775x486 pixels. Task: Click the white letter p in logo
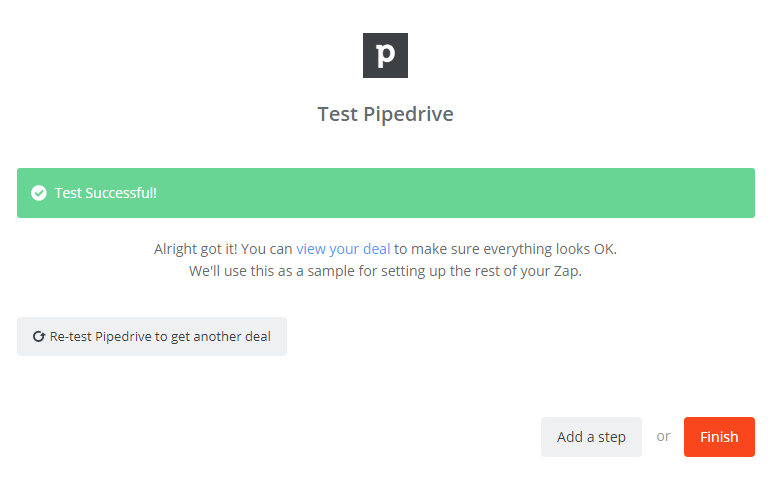coord(386,55)
